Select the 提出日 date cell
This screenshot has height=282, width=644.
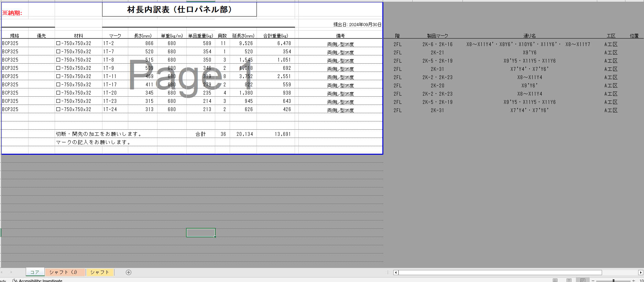(357, 24)
